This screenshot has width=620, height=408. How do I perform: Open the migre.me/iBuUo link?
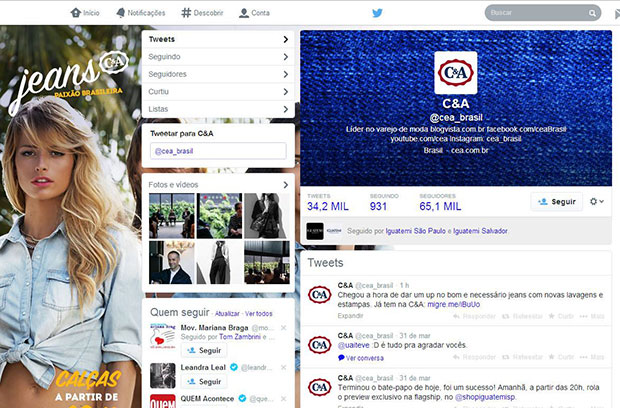point(454,304)
